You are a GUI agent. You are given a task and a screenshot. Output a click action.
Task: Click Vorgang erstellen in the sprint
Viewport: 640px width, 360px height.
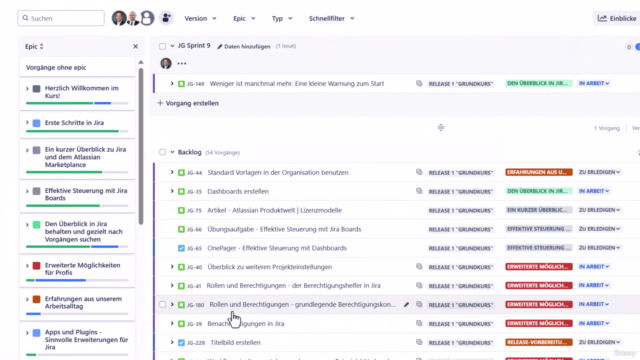pyautogui.click(x=188, y=103)
